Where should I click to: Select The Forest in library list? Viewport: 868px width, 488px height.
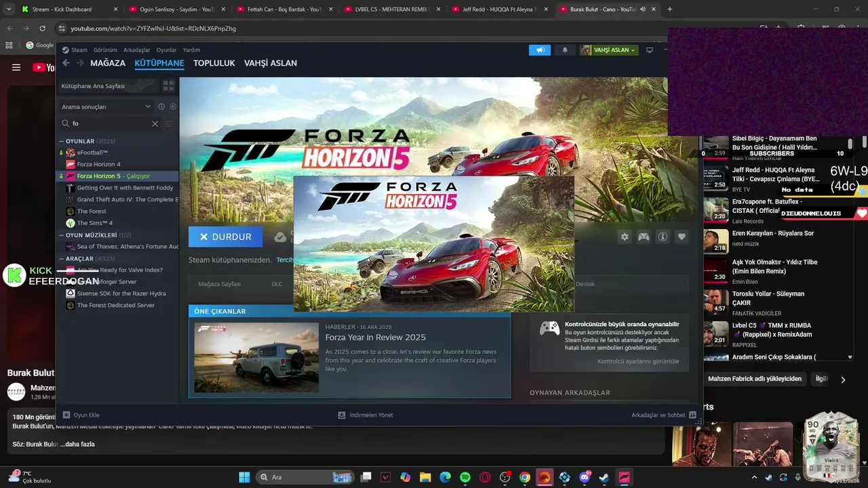coord(92,211)
